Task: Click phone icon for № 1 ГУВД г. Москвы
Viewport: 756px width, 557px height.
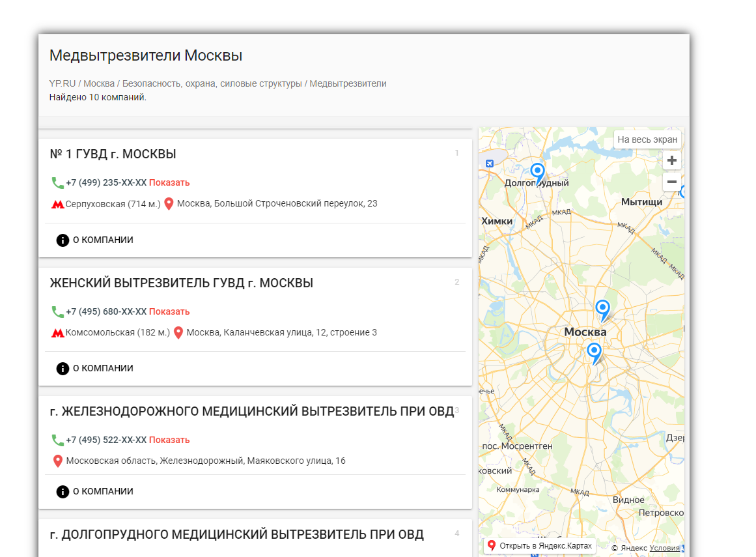Action: [57, 183]
